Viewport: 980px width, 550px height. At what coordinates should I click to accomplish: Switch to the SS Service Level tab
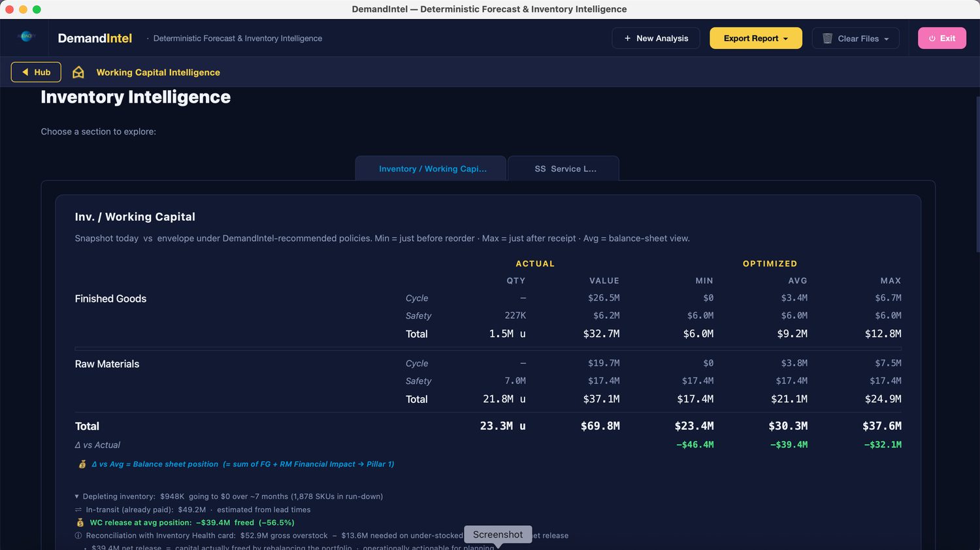coord(564,169)
